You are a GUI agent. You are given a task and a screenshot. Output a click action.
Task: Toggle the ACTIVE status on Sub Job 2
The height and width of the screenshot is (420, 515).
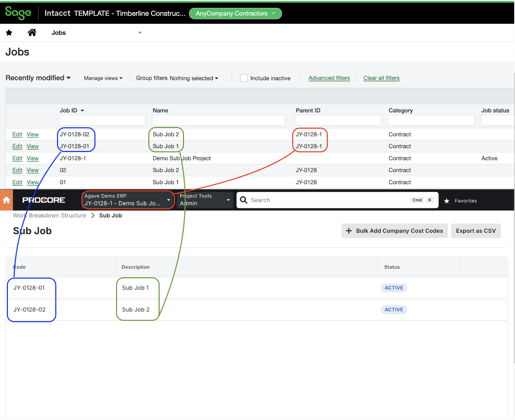click(x=393, y=310)
